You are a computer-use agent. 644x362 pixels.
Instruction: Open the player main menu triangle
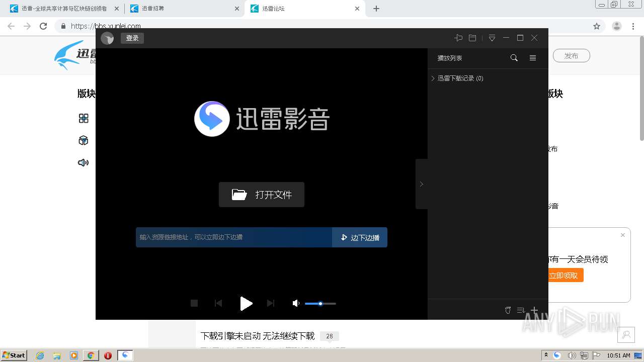click(492, 38)
